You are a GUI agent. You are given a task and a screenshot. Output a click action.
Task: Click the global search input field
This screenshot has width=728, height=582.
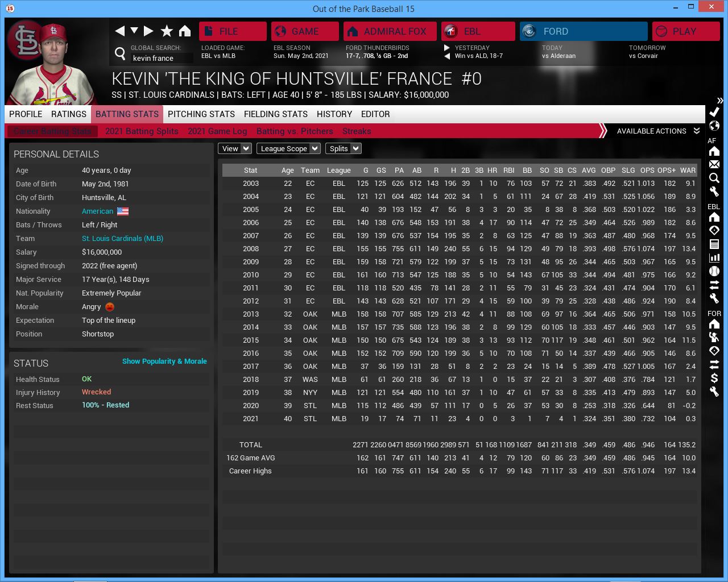coord(162,58)
